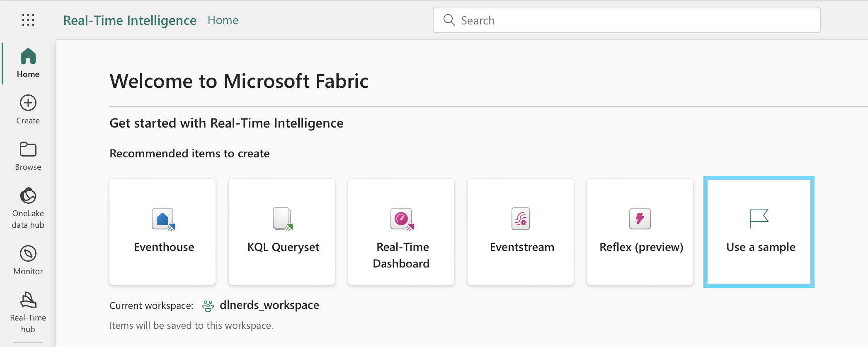Viewport: 868px width, 347px height.
Task: Go to Home in the sidebar
Action: click(28, 63)
